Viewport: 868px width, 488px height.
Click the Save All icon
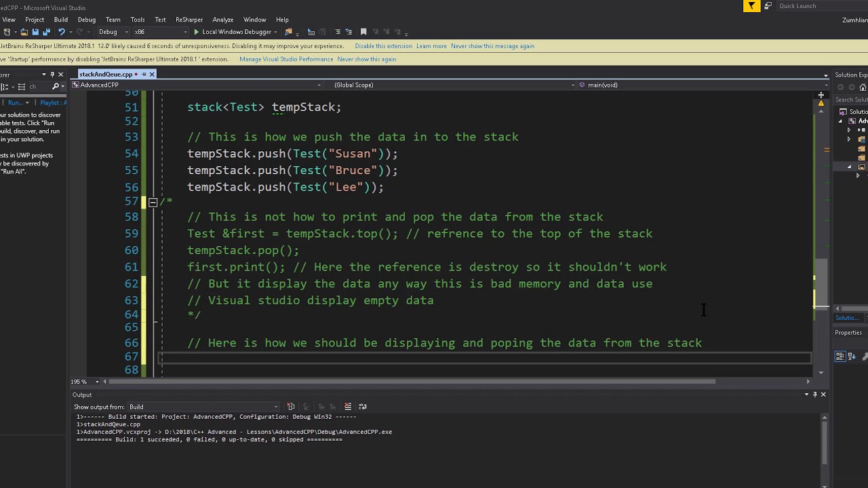[46, 32]
